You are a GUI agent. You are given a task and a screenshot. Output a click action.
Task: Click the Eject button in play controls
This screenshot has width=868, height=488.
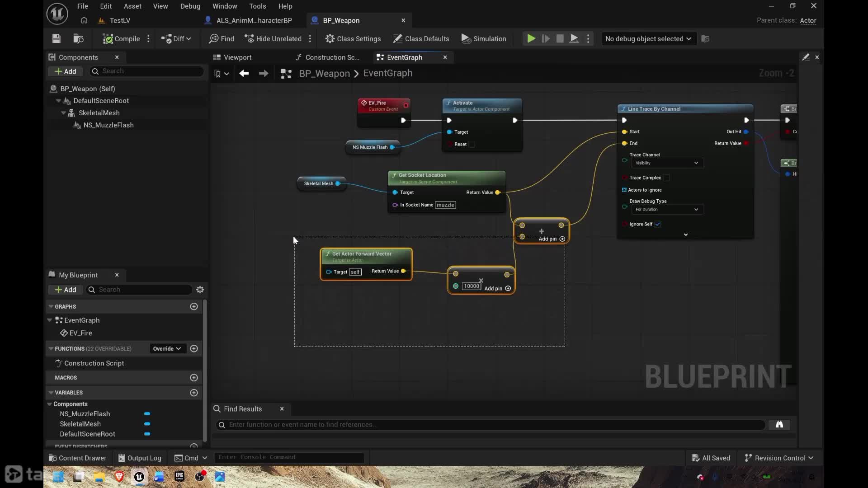point(574,39)
